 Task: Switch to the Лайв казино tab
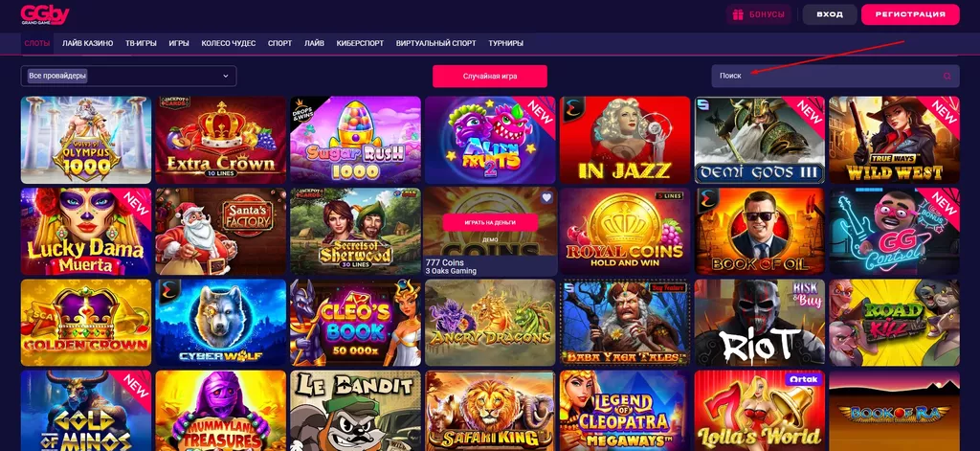[87, 43]
